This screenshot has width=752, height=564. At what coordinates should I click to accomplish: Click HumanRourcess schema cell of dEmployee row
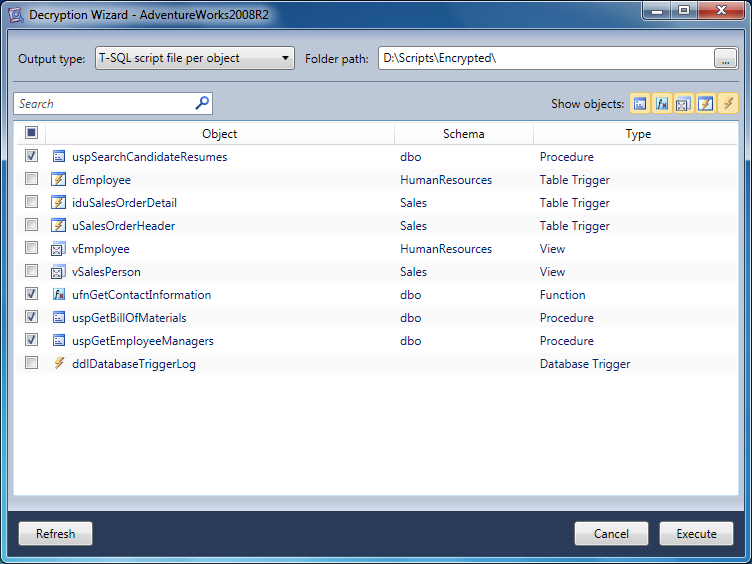446,180
